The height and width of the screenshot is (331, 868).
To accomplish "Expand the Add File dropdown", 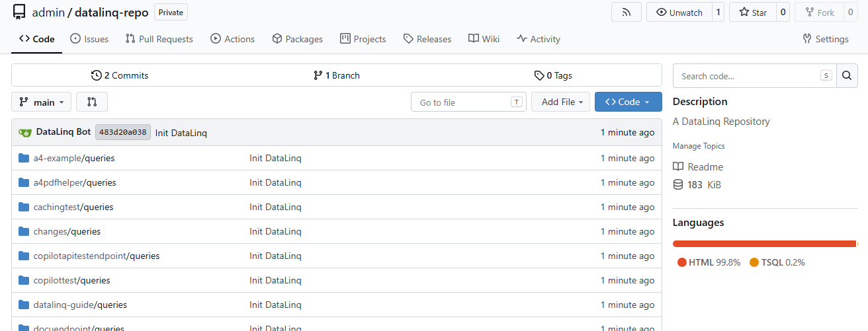I will coord(560,102).
